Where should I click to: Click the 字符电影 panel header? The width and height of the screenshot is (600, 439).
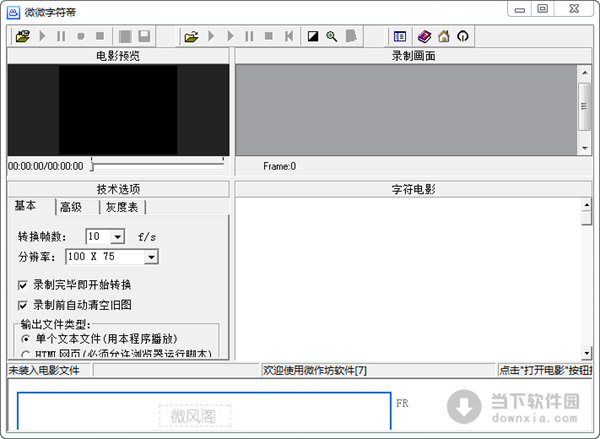click(413, 189)
